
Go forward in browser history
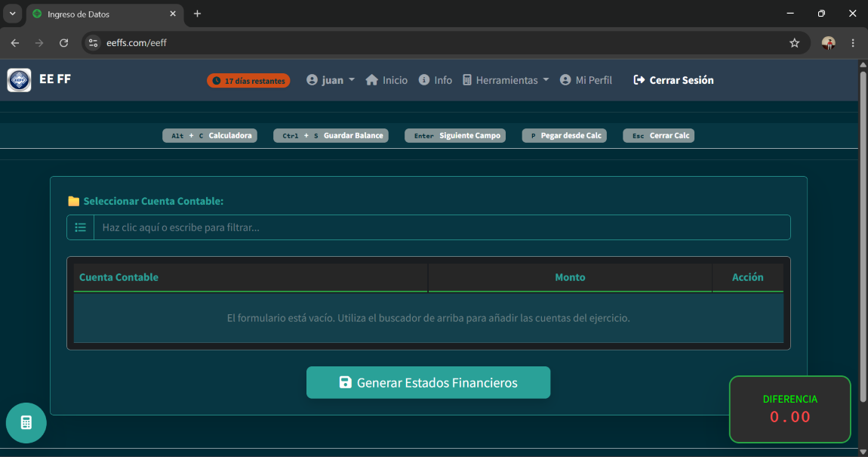click(39, 42)
